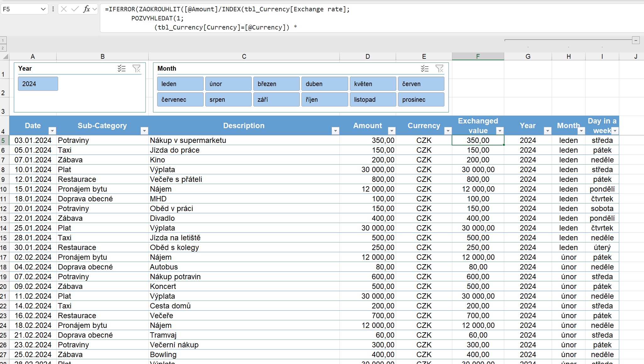Click the date cell 21.02.2024
The height and width of the screenshot is (364, 644).
tap(33, 335)
